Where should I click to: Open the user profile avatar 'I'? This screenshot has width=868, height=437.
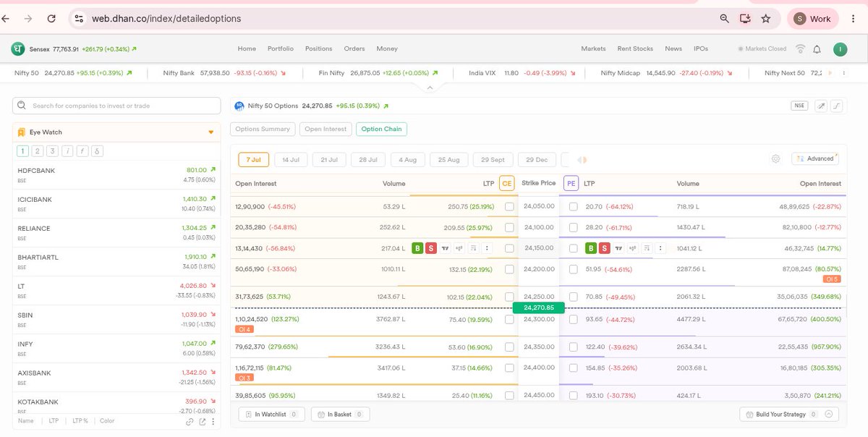[x=840, y=49]
